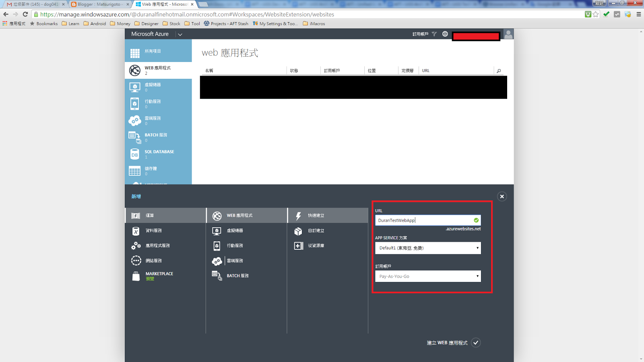Viewport: 644px width, 362px height.
Task: Bookmark this page with the star icon
Action: click(x=596, y=14)
